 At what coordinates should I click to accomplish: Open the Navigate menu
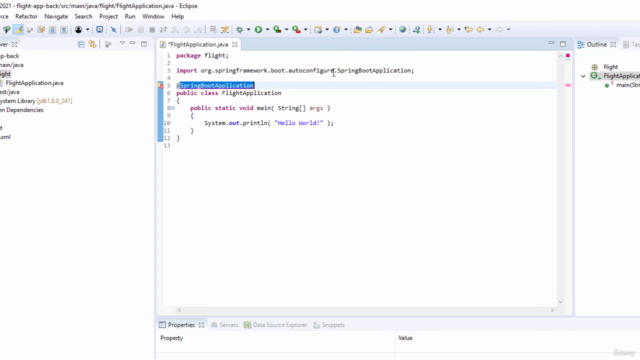click(x=56, y=16)
